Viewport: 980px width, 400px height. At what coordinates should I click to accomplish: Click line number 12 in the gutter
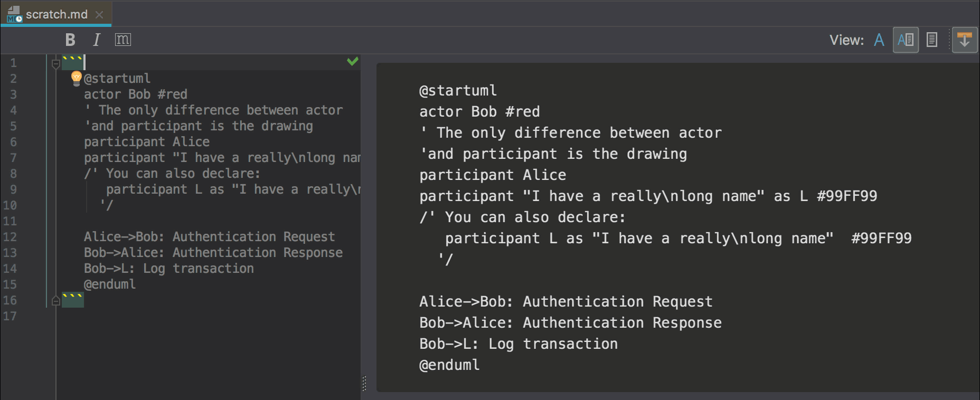10,237
